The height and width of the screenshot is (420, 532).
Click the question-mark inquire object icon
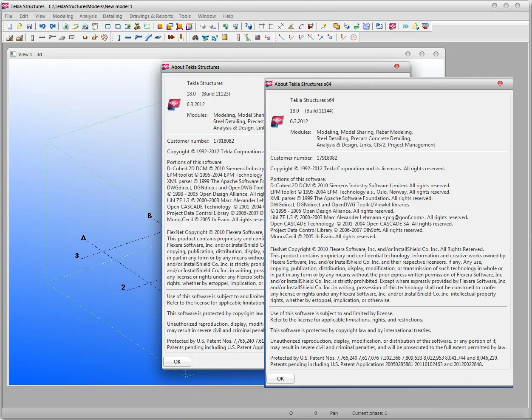[x=249, y=26]
